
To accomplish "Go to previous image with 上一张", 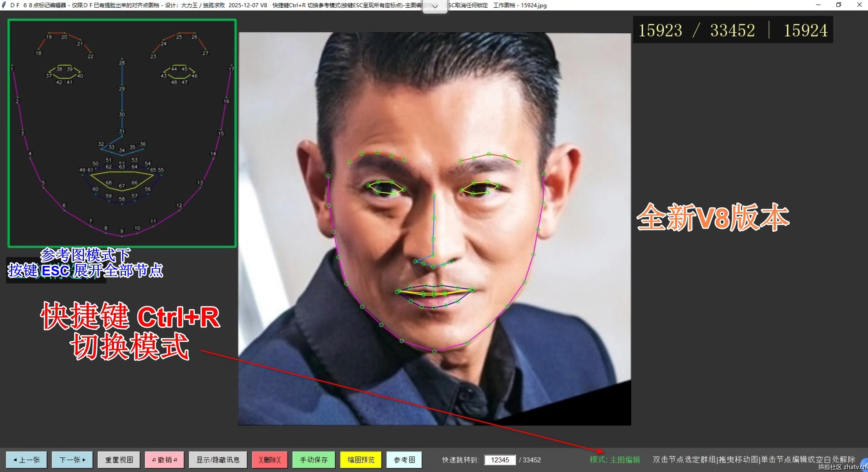I will click(x=26, y=460).
